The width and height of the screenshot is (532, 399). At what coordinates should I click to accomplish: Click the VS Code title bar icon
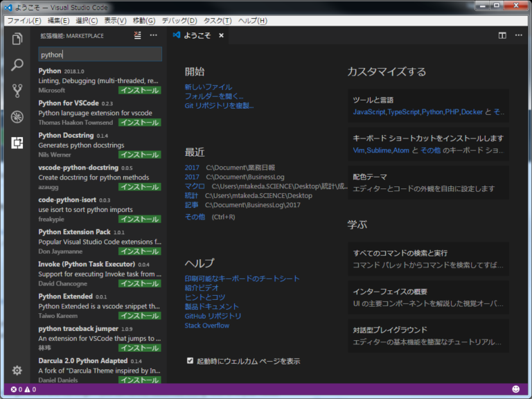[x=8, y=7]
